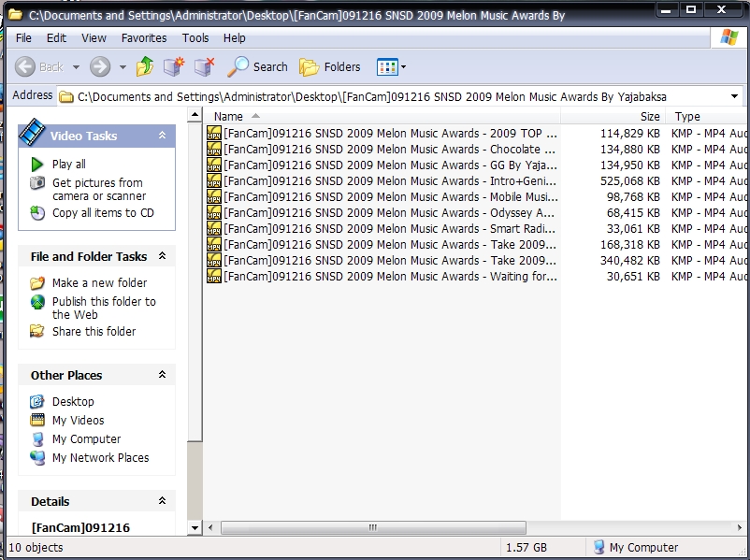Click the task pane scrollbar down arrow
This screenshot has width=750, height=560.
point(195,528)
